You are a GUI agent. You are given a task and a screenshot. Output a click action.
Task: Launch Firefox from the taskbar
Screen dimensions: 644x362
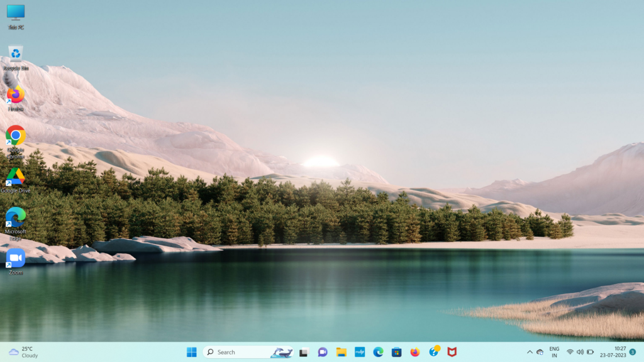[415, 352]
